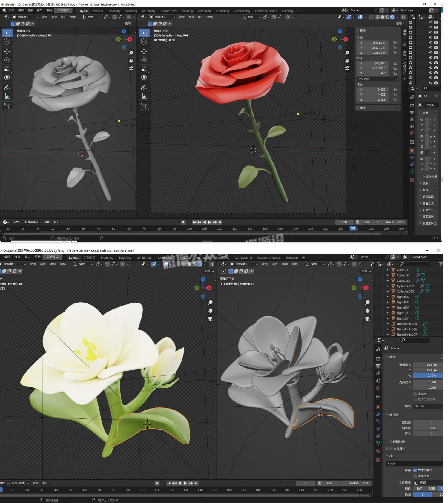Pick the Measure tool in Rose left viewport
Screen dimensions: 448x503
(7, 96)
